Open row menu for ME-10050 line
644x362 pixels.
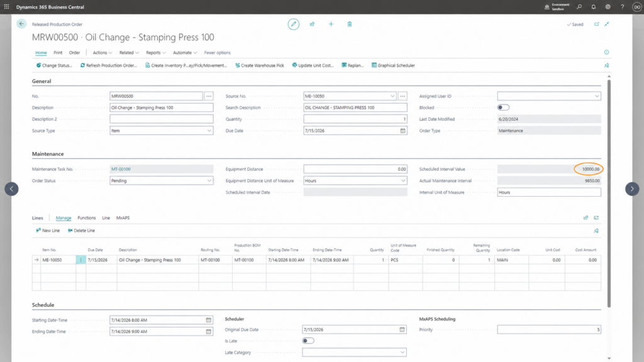coord(80,260)
